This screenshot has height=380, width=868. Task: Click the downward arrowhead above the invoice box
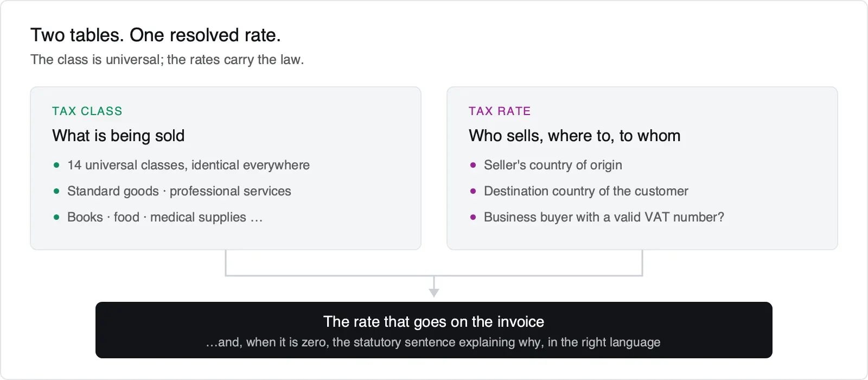tap(434, 293)
